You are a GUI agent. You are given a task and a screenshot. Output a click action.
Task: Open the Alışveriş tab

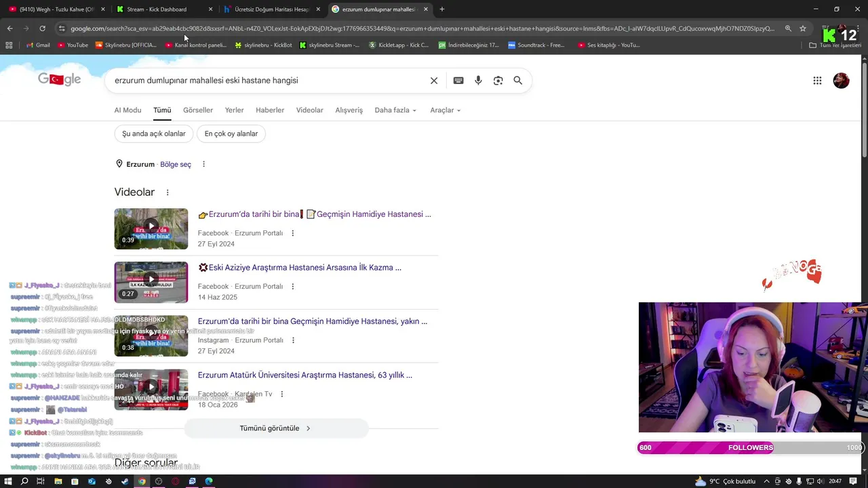coord(349,110)
